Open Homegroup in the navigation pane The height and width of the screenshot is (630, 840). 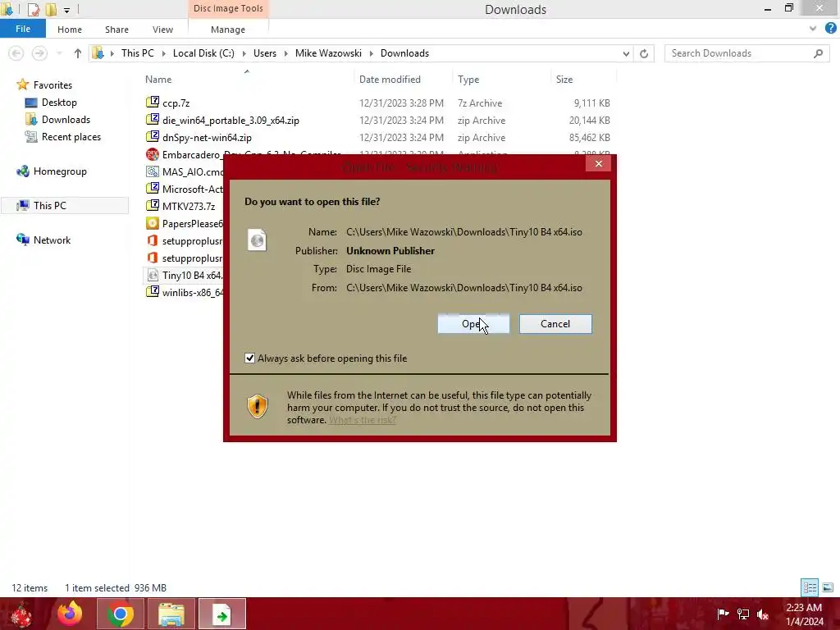[60, 171]
